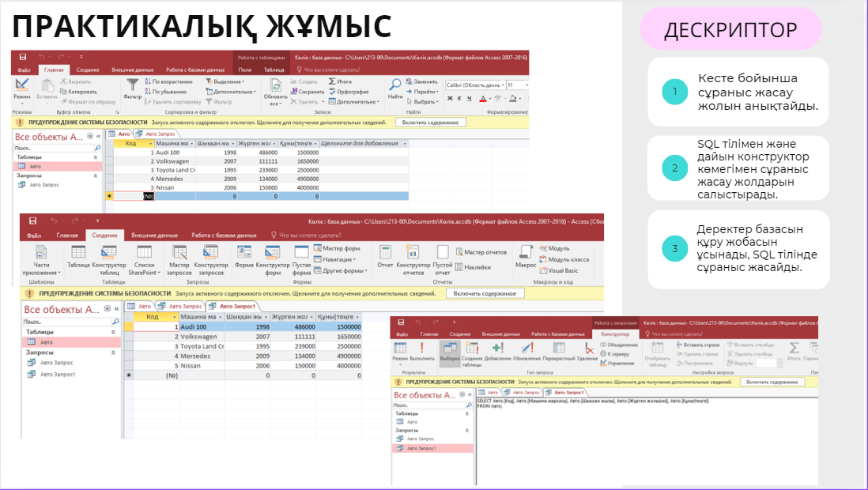Viewport: 868px width, 490px height.
Task: Click Обновление query icon in Конструктор-ribbon window
Action: click(526, 349)
